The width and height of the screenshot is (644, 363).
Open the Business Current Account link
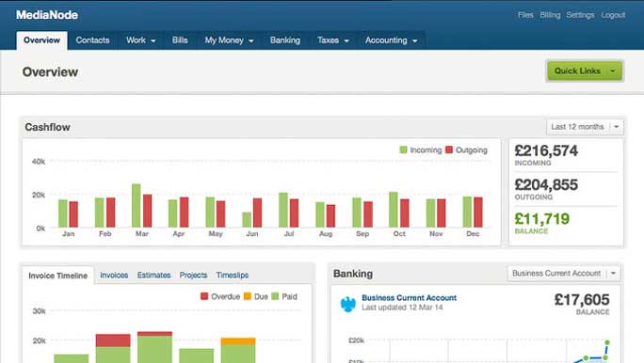tap(409, 298)
